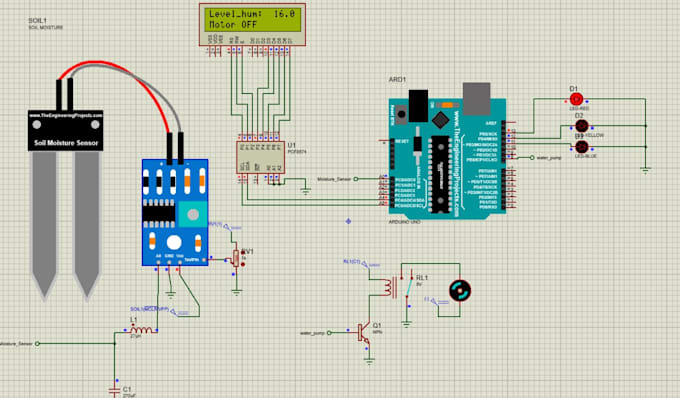Select the yellow LED D2

[x=581, y=126]
